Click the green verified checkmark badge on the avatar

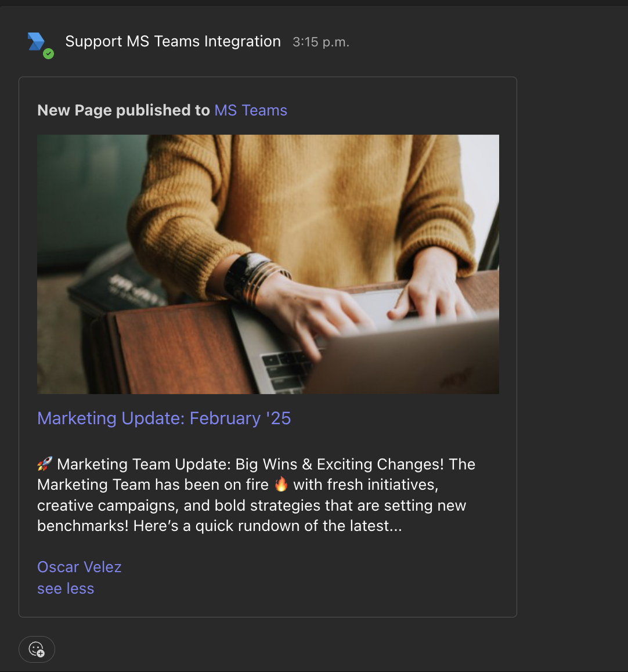[x=48, y=54]
